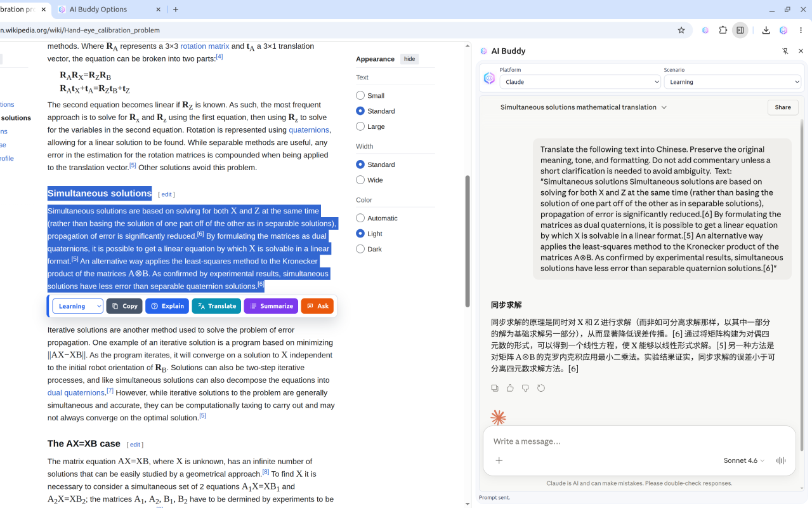Open the Chrome profile avatar icon
The width and height of the screenshot is (812, 508).
[783, 30]
